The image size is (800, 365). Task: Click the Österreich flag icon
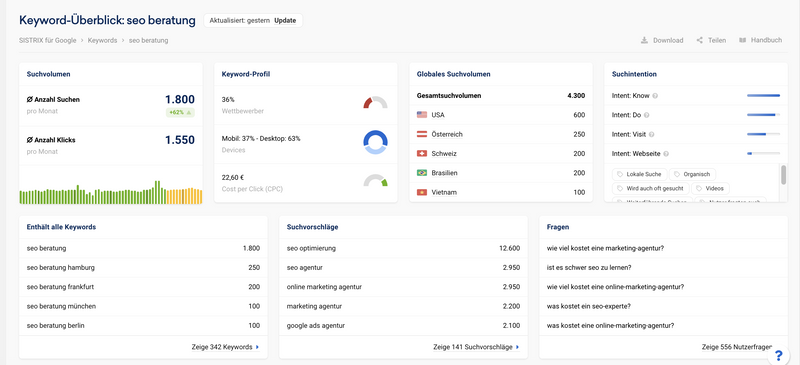tap(422, 134)
